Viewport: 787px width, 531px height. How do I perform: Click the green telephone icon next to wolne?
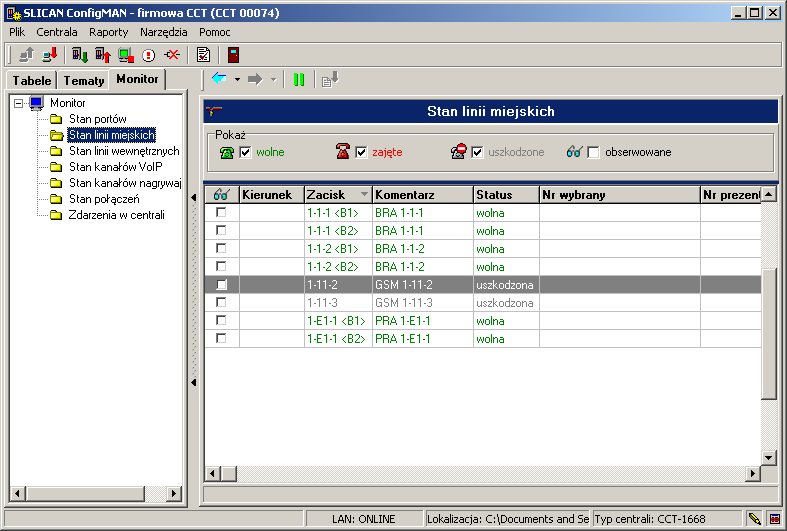pyautogui.click(x=227, y=153)
